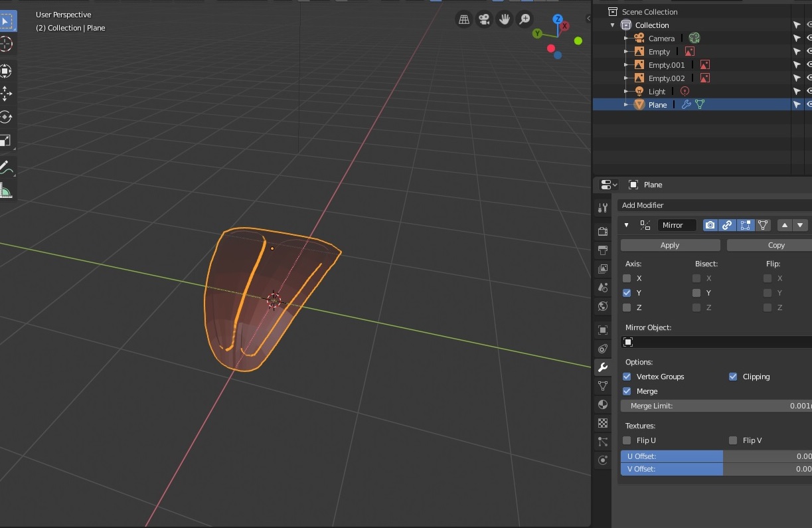812x528 pixels.
Task: Activate the 3D Cursor tool
Action: (5, 44)
